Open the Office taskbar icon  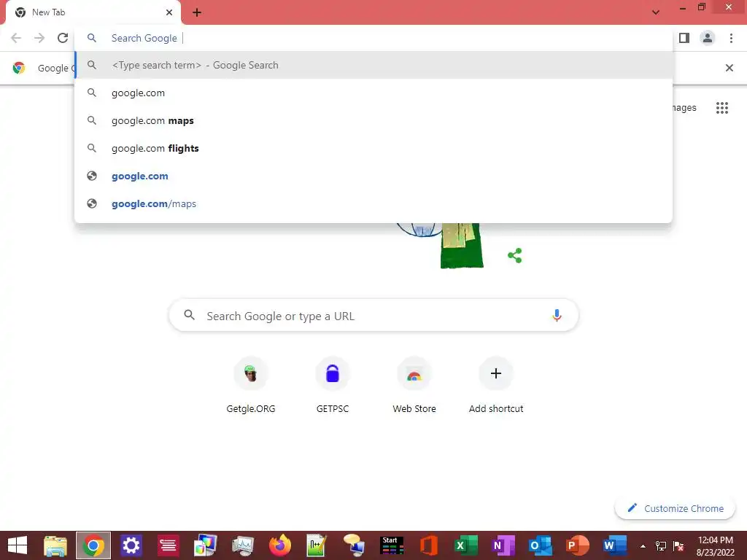coord(429,545)
